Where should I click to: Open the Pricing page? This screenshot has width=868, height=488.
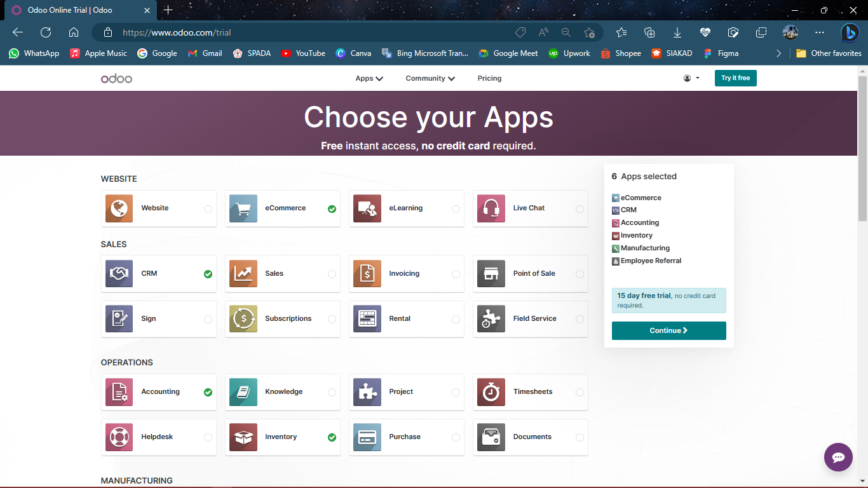coord(489,79)
